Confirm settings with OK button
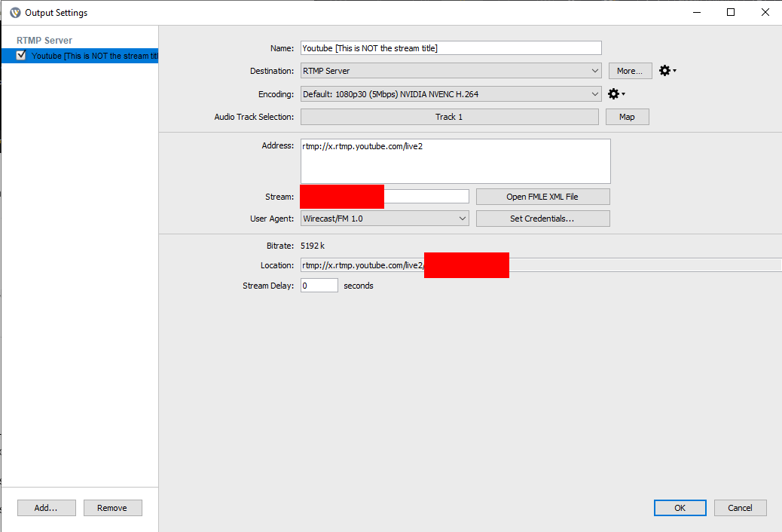This screenshot has height=532, width=782. (680, 508)
